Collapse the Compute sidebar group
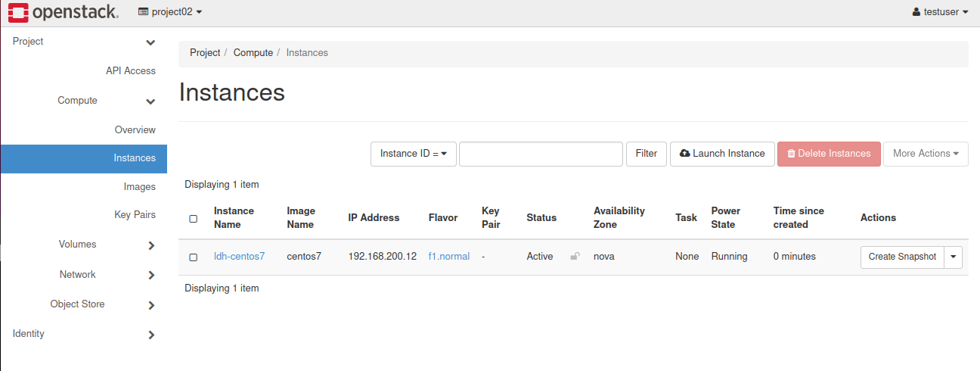The image size is (980, 371). pyautogui.click(x=83, y=101)
